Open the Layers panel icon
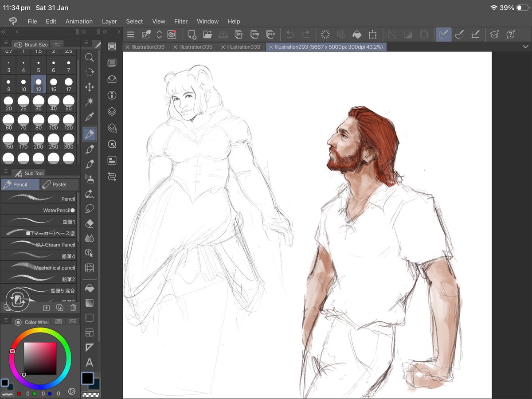 [x=112, y=112]
